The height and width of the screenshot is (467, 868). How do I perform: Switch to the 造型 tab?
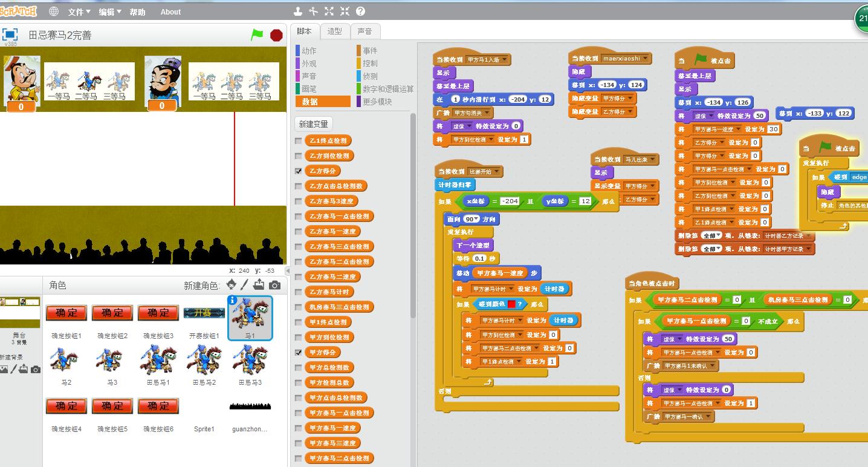334,31
